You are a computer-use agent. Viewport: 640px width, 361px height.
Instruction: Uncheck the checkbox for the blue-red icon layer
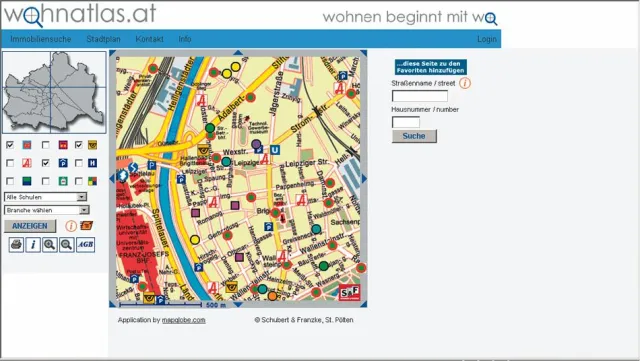pos(10,145)
